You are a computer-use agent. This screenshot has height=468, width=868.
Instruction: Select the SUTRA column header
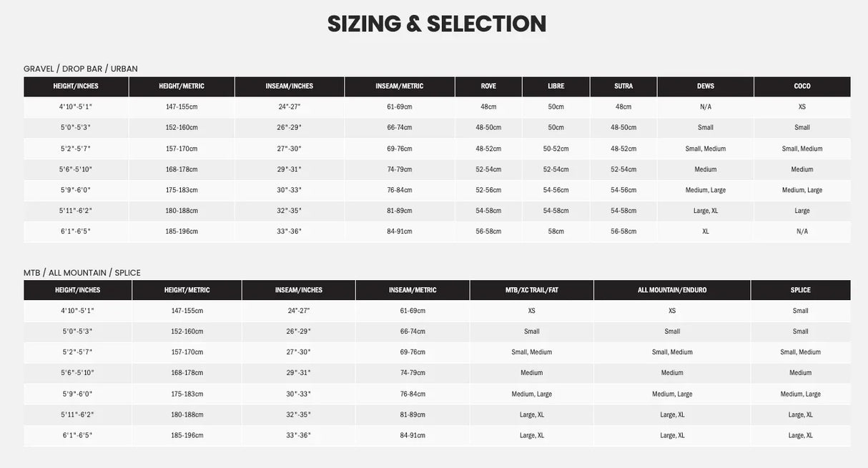[623, 86]
